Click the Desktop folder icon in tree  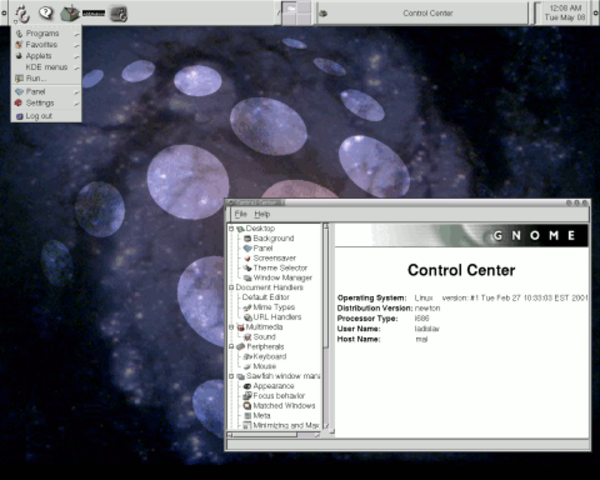pos(240,229)
